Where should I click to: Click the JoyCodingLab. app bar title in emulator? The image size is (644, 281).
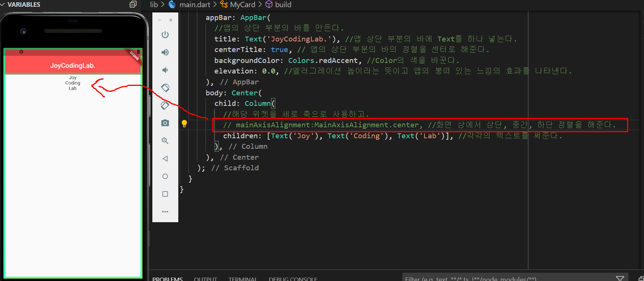click(73, 66)
